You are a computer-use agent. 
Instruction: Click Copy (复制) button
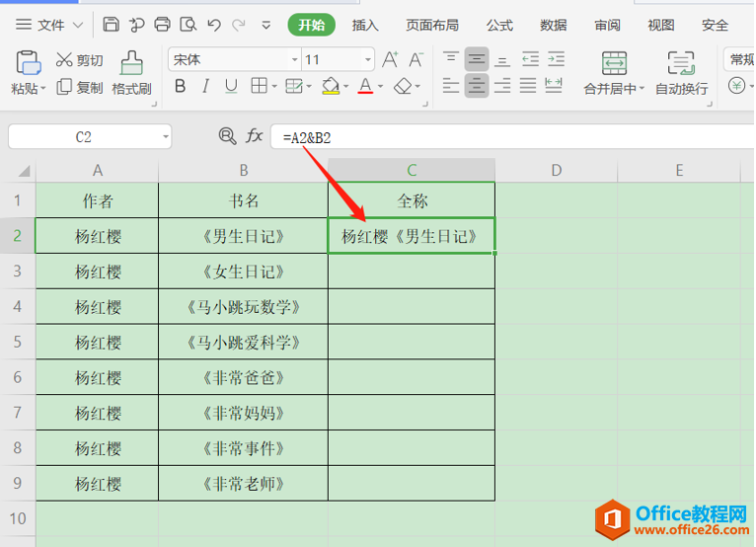click(x=80, y=87)
